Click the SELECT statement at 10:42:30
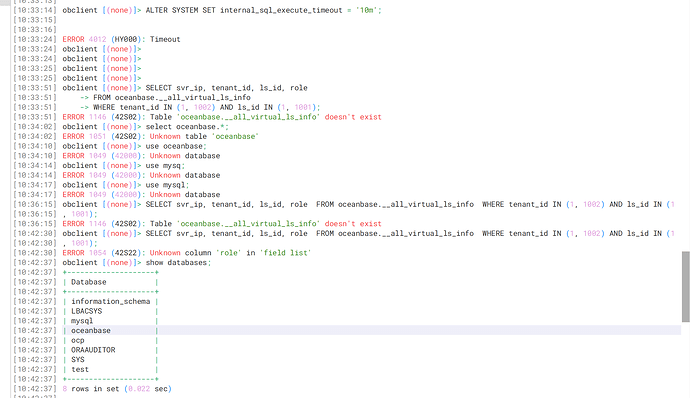 tap(368, 233)
